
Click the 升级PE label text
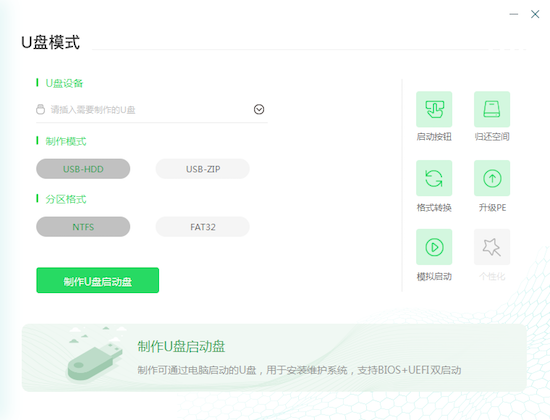coord(492,207)
